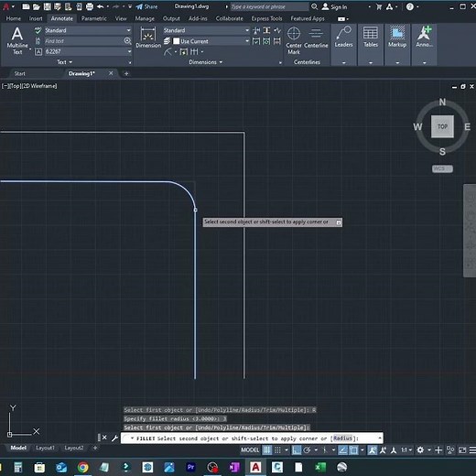The height and width of the screenshot is (476, 476).
Task: Select the Centerline tool
Action: [316, 38]
